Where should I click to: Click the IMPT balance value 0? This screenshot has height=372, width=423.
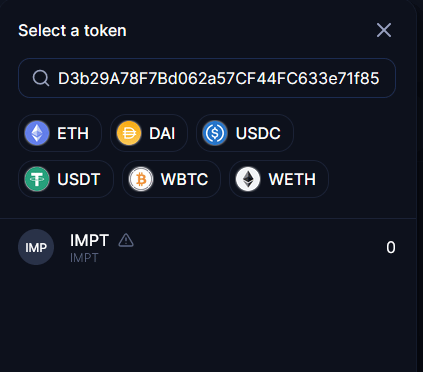point(391,247)
